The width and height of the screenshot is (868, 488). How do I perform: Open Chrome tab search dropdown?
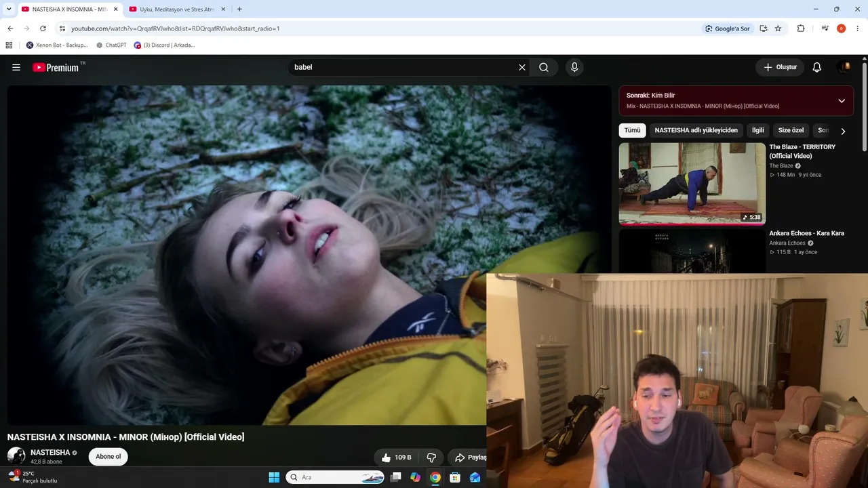coord(9,9)
